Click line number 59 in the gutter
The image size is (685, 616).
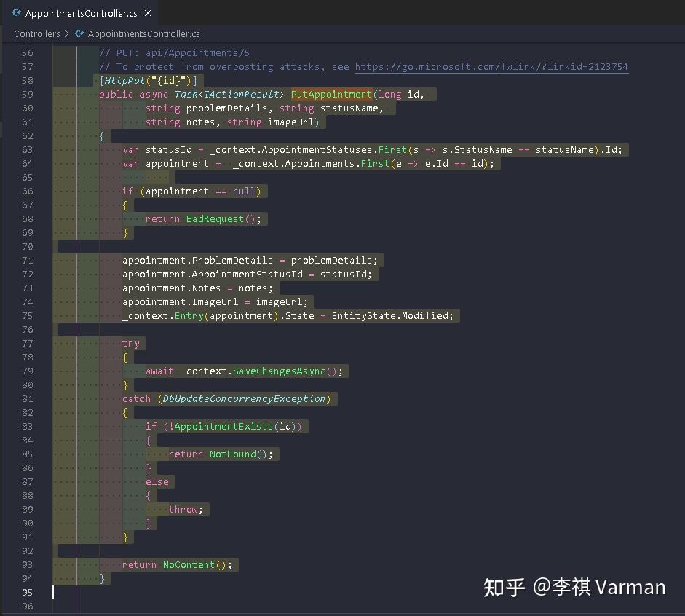(27, 95)
